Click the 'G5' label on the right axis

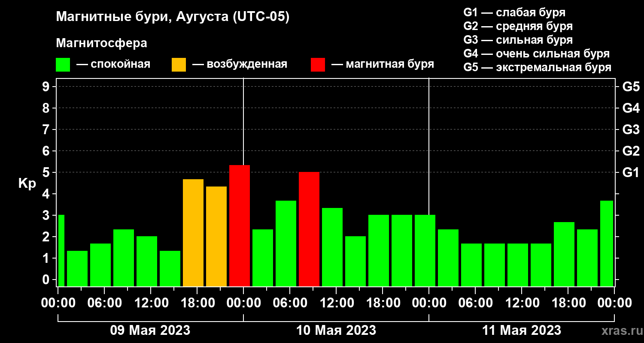click(631, 87)
